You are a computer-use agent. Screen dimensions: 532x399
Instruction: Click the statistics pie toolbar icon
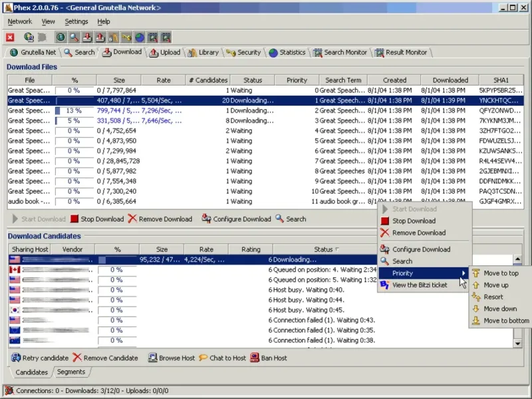pyautogui.click(x=140, y=37)
